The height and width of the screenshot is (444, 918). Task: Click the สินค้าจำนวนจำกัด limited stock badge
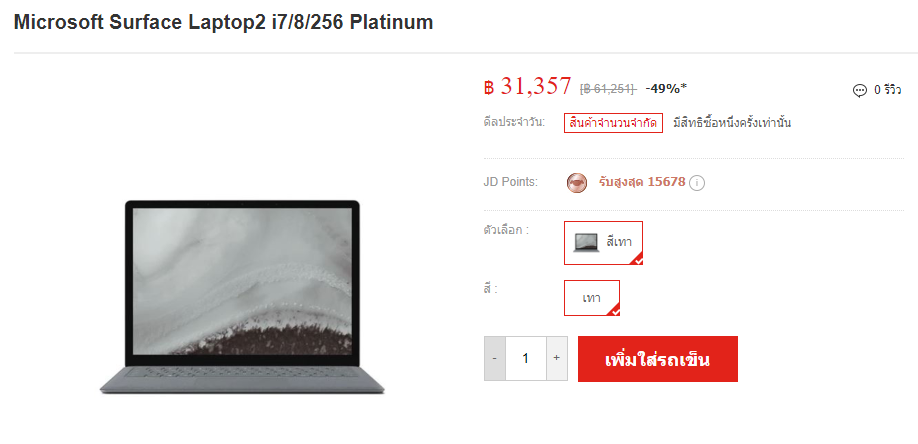point(613,123)
